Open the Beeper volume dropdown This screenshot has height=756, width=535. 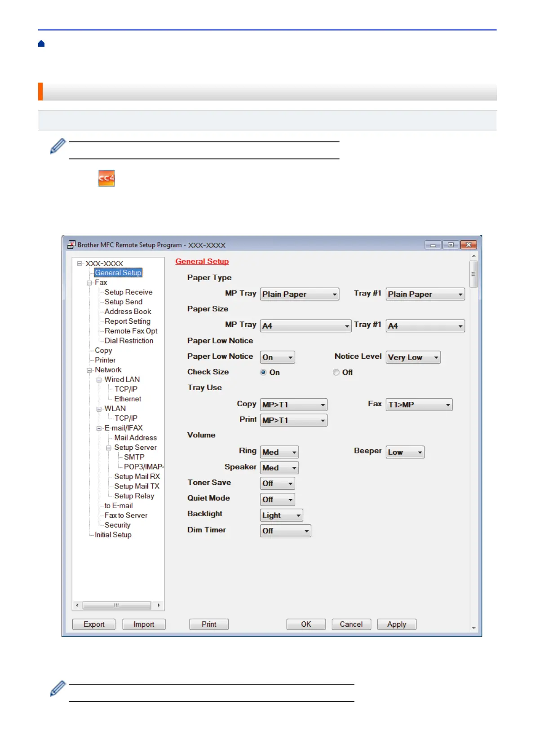click(x=405, y=452)
